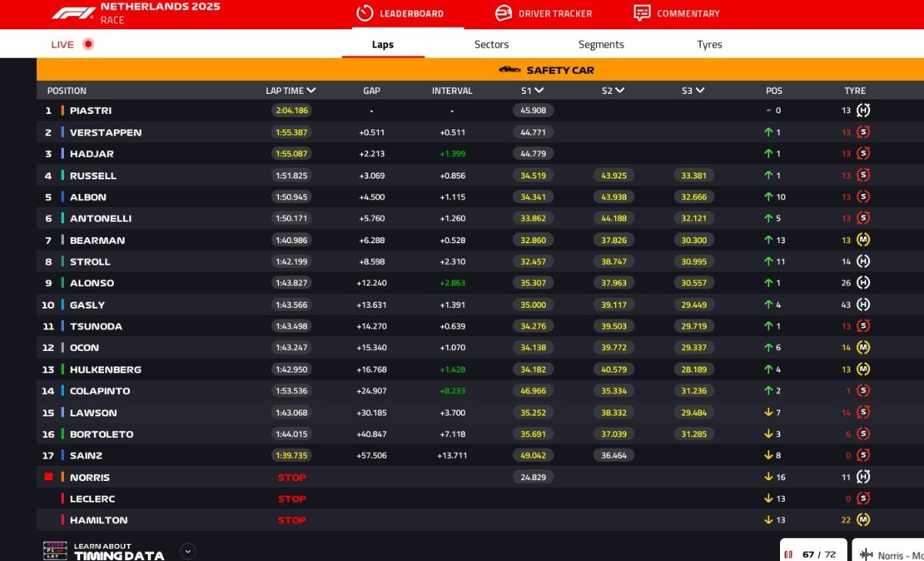Viewport: 924px width, 561px height.
Task: Open the Commentary speech bubble icon
Action: click(641, 13)
